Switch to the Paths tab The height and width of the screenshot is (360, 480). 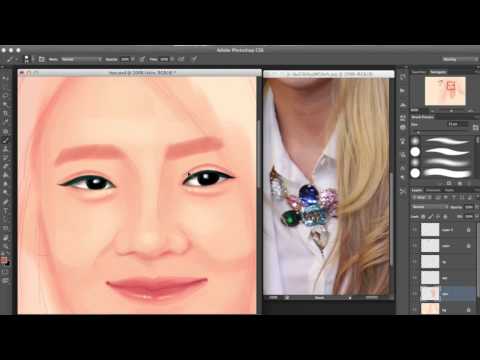[449, 190]
